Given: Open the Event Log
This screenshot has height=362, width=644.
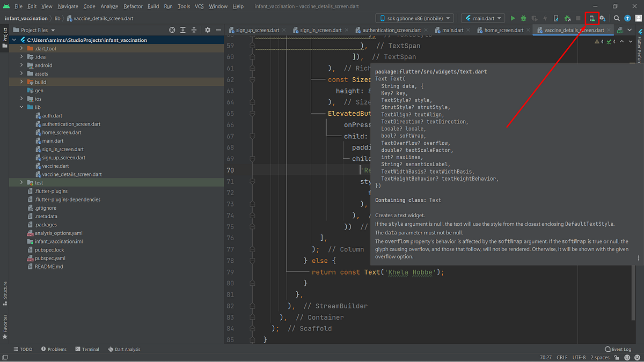Looking at the screenshot, I should (x=617, y=349).
